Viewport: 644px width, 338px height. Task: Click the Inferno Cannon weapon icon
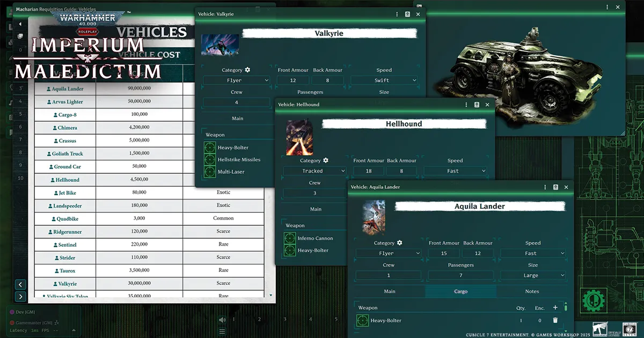290,238
